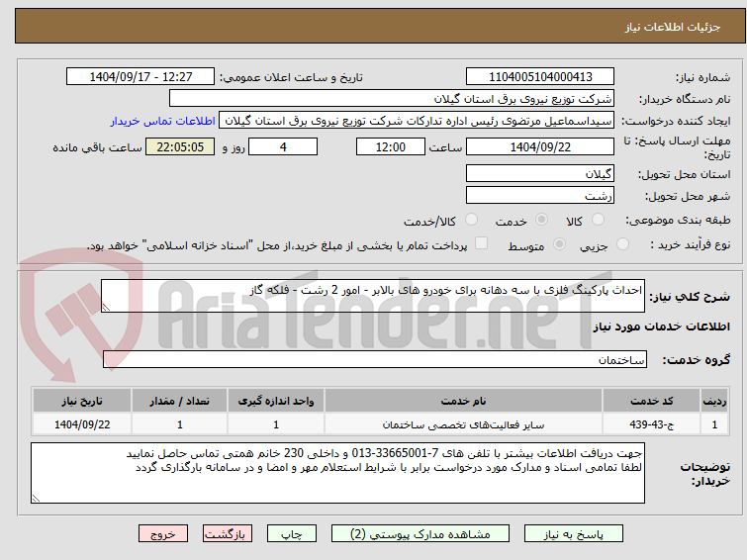Click the delivery province field گیلان
Image resolution: width=747 pixels, height=560 pixels.
click(x=540, y=173)
